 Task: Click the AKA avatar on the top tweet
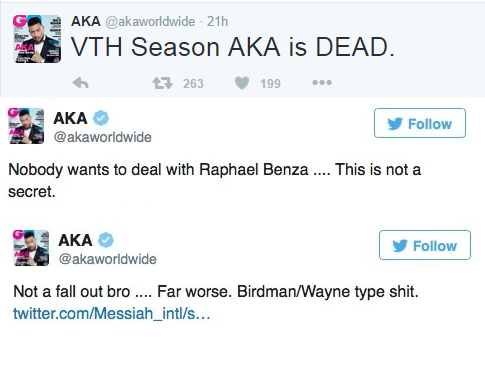coord(37,39)
